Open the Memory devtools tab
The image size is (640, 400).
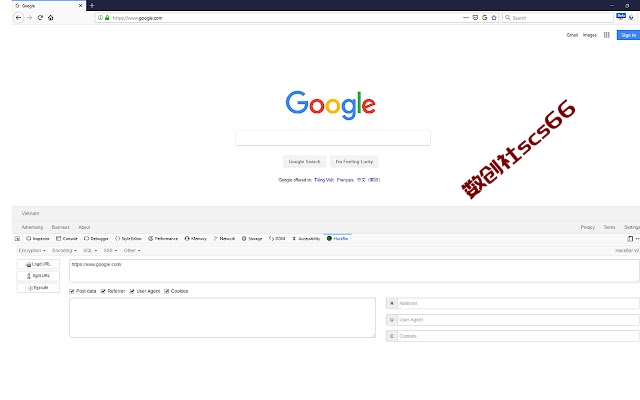point(196,238)
